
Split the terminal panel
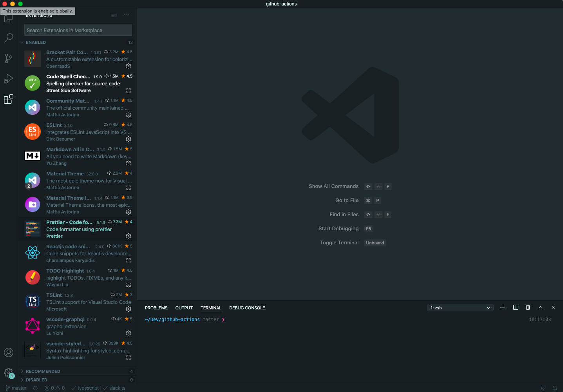[x=516, y=307]
